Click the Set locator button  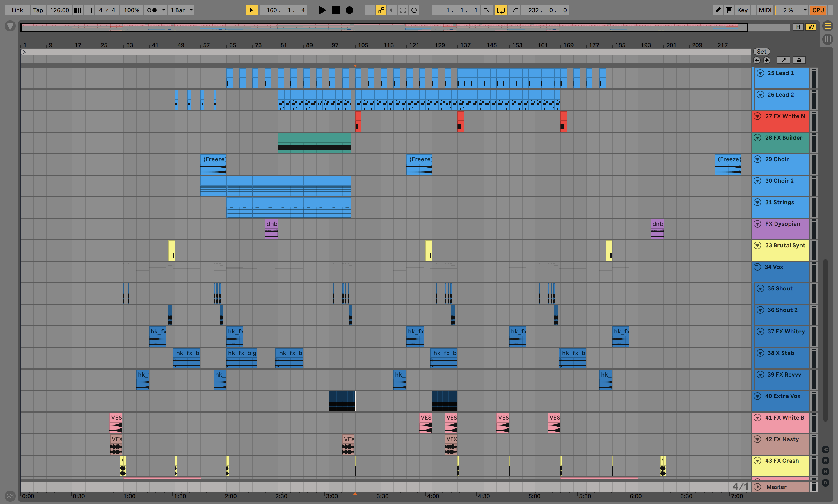[761, 52]
